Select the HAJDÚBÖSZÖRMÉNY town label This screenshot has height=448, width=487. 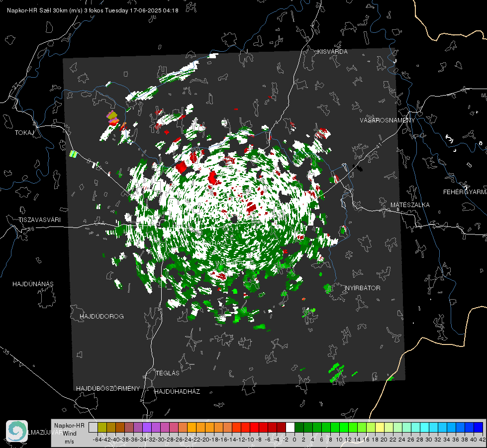108,389
